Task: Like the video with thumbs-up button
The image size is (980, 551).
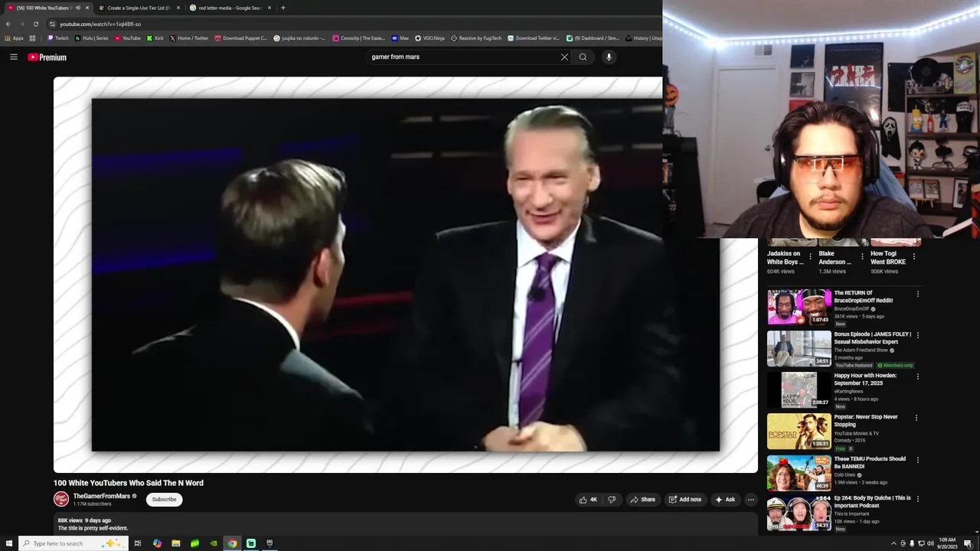Action: pos(588,500)
